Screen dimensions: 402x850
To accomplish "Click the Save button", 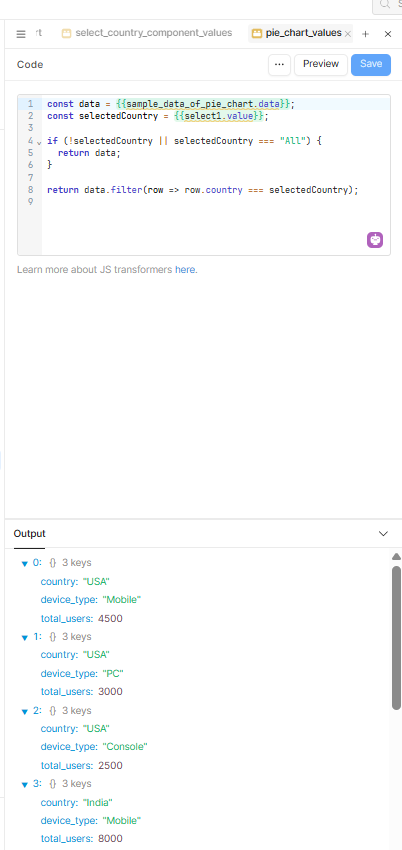I will pos(371,64).
